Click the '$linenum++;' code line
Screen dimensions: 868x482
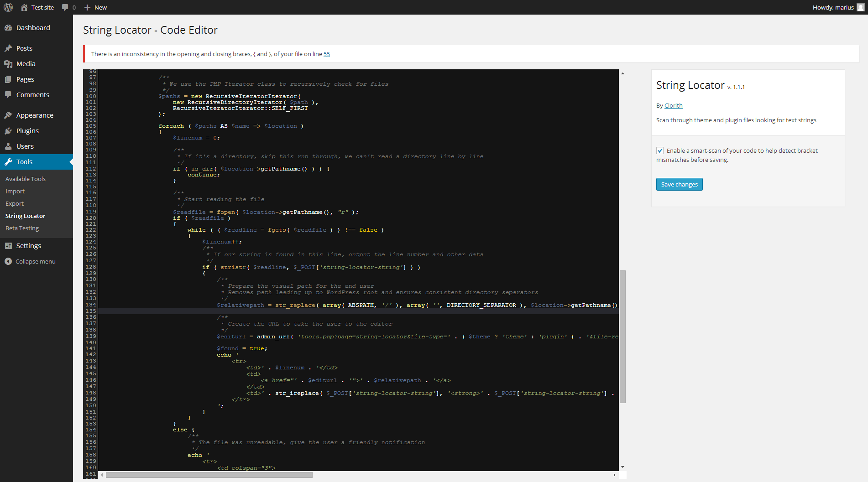222,242
